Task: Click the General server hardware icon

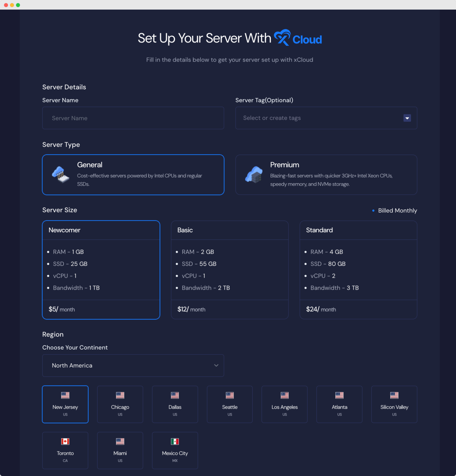Action: point(61,174)
